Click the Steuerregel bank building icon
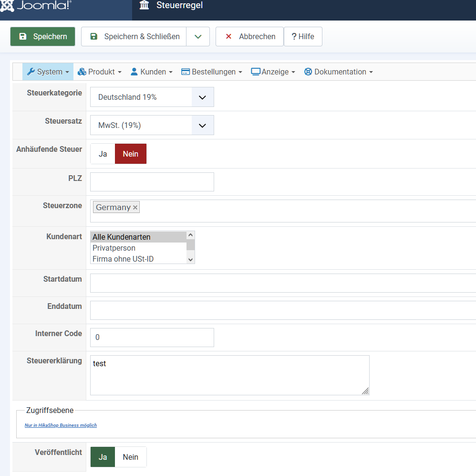 (144, 5)
